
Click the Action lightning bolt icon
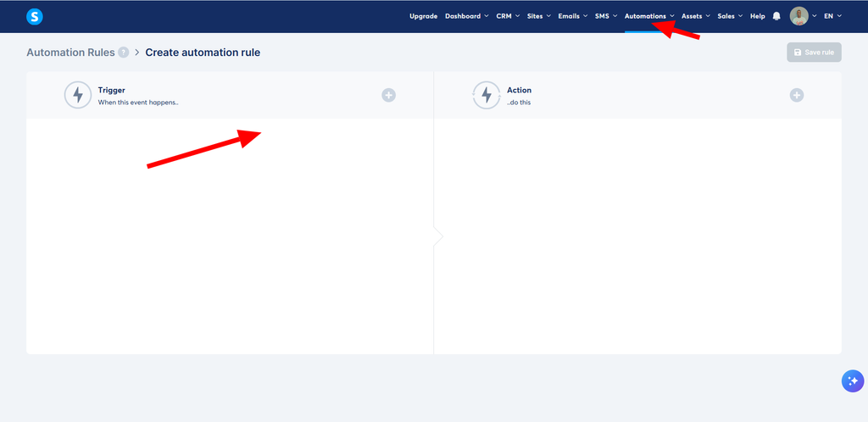click(487, 95)
